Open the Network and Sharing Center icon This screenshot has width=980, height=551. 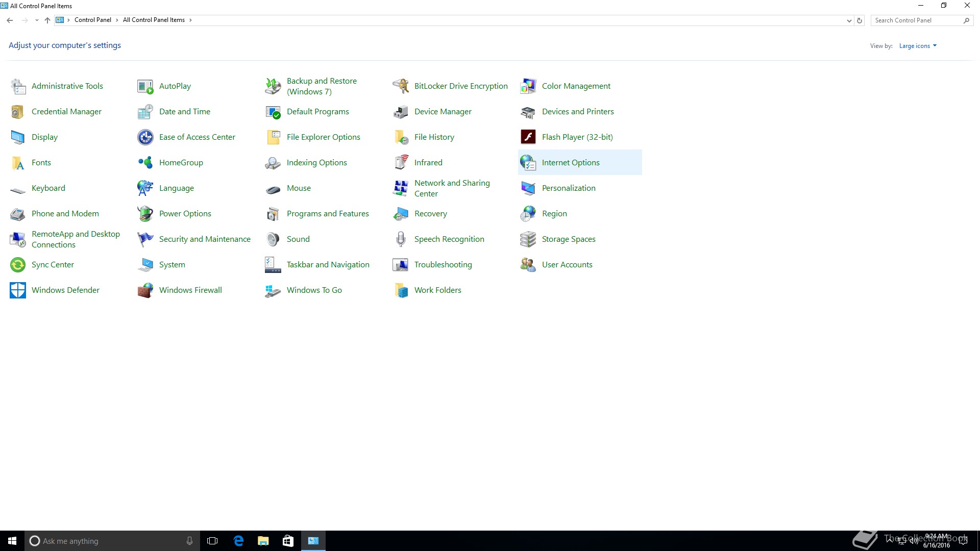(x=401, y=188)
